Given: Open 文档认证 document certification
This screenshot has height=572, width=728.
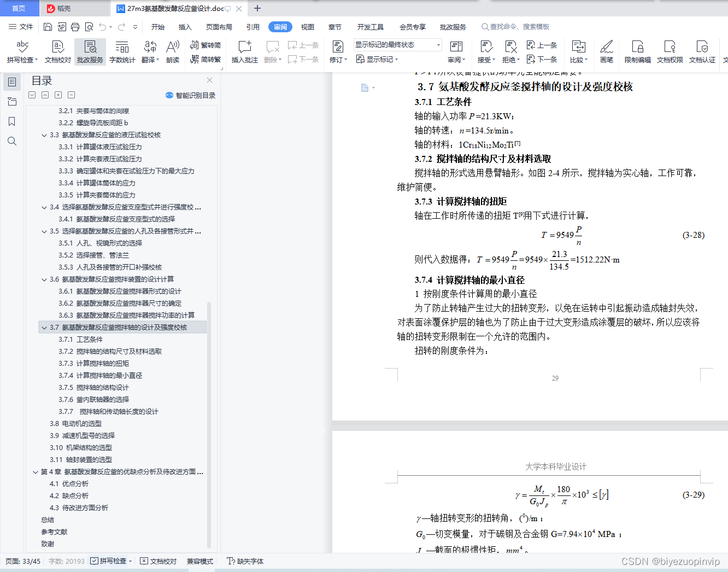Looking at the screenshot, I should coord(702,51).
